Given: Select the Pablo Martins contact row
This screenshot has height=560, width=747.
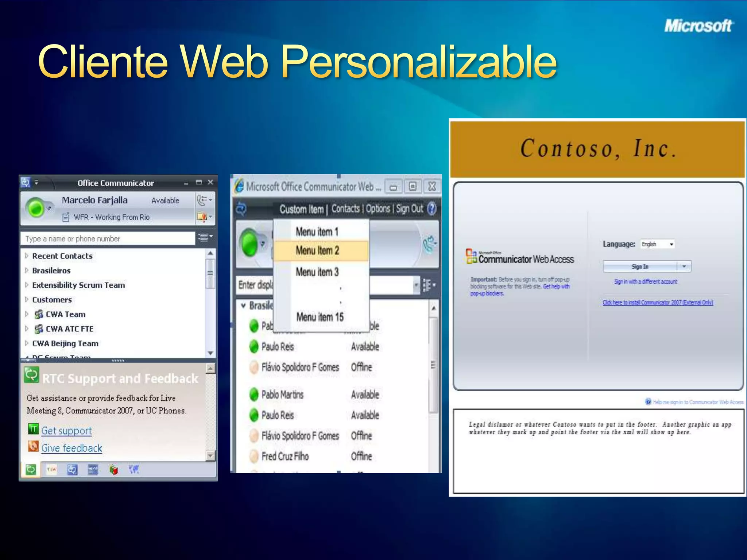Looking at the screenshot, I should tap(314, 394).
